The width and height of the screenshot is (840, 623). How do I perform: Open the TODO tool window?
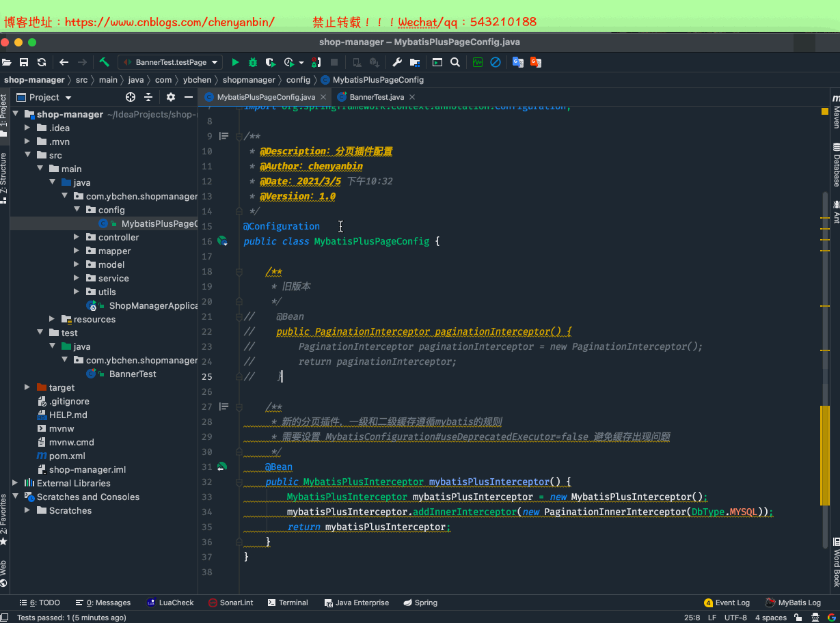click(x=39, y=603)
